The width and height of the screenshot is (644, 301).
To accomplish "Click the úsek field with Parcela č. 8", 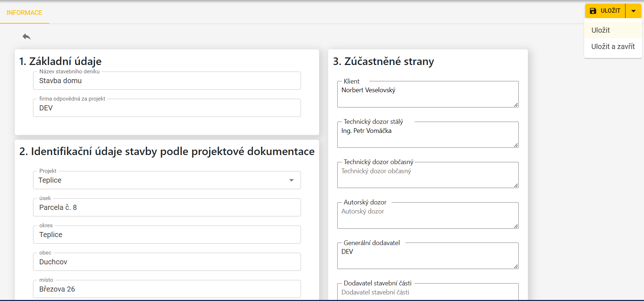I will (167, 207).
